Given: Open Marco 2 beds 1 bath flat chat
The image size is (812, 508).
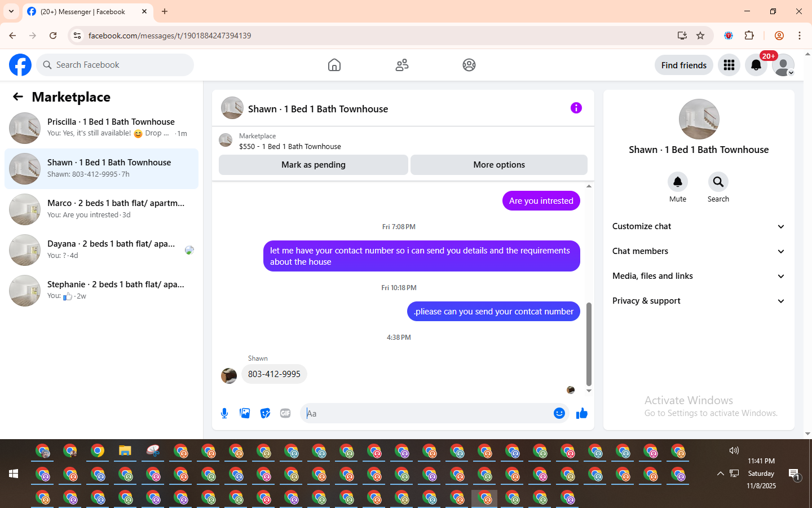Looking at the screenshot, I should coord(101,209).
